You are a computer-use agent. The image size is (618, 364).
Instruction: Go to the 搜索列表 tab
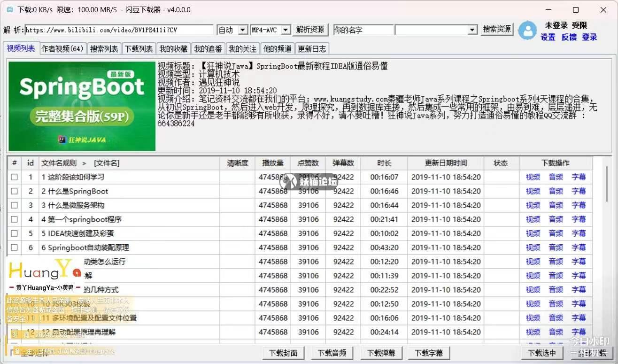(x=104, y=48)
